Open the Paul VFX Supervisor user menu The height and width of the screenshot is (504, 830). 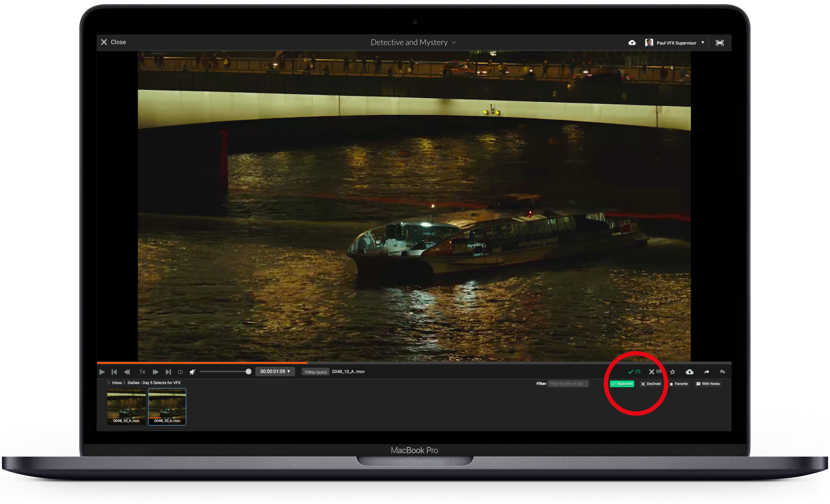tap(676, 43)
